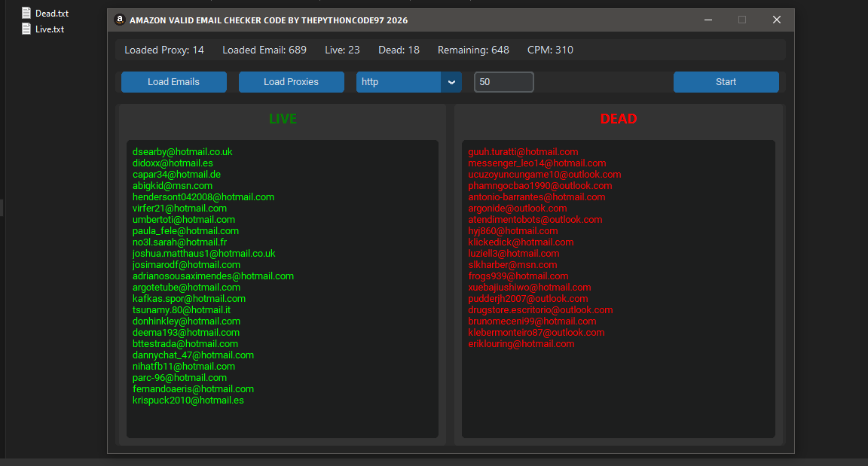The height and width of the screenshot is (466, 868).
Task: Select guuh.turatti@hotmail.com dead entry
Action: 523,151
